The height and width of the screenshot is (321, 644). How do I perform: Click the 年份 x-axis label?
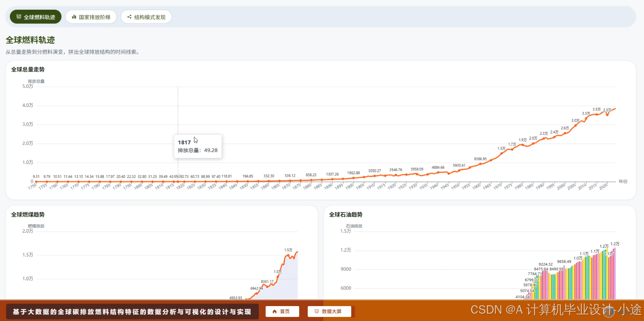(x=623, y=181)
